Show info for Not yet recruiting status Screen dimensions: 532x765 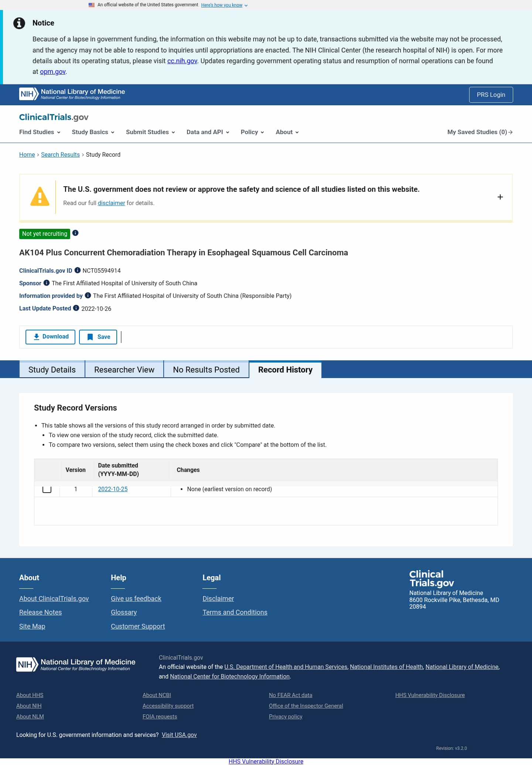coord(75,233)
